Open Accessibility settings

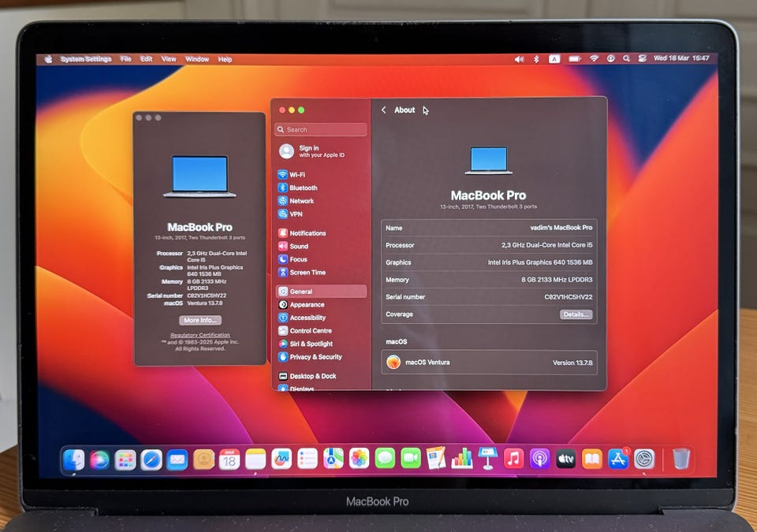tap(302, 318)
